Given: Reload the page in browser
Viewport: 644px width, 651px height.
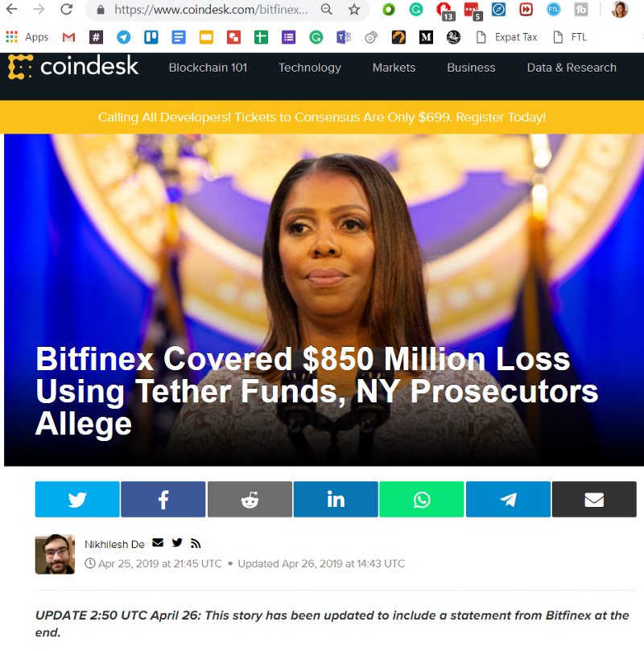Looking at the screenshot, I should (67, 9).
